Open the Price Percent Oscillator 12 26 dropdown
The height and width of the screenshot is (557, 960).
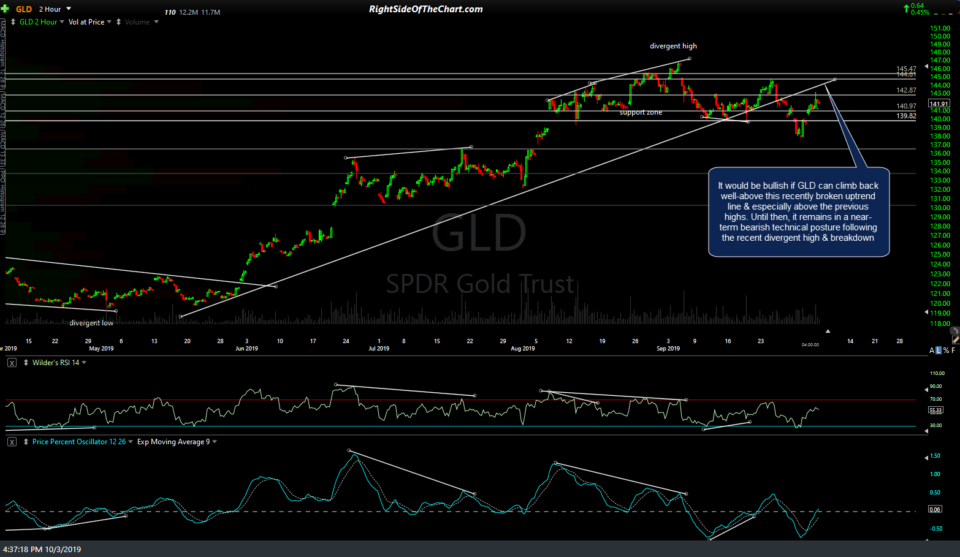(130, 442)
